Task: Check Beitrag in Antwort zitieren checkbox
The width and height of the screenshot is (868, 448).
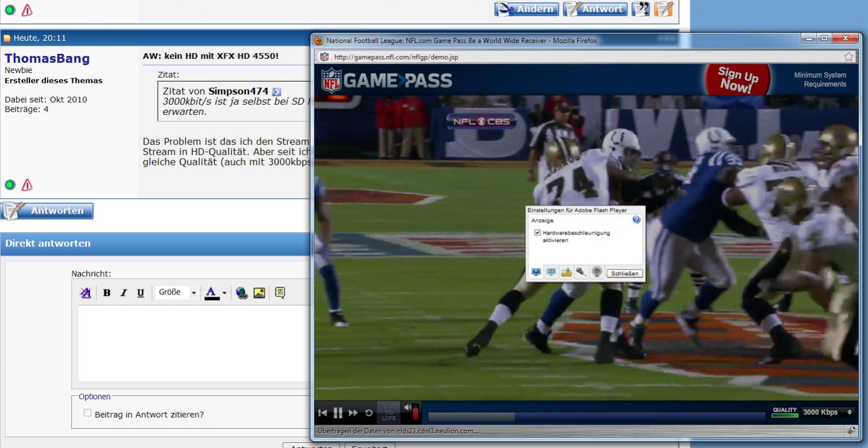Action: point(87,413)
